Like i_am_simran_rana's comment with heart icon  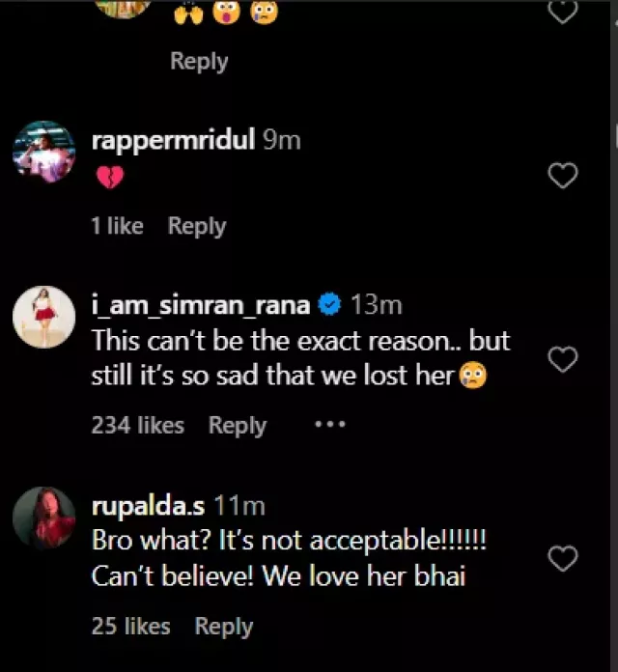click(562, 360)
